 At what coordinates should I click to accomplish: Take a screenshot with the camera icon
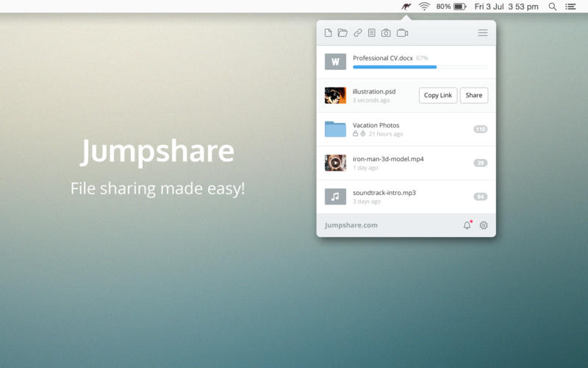click(386, 33)
